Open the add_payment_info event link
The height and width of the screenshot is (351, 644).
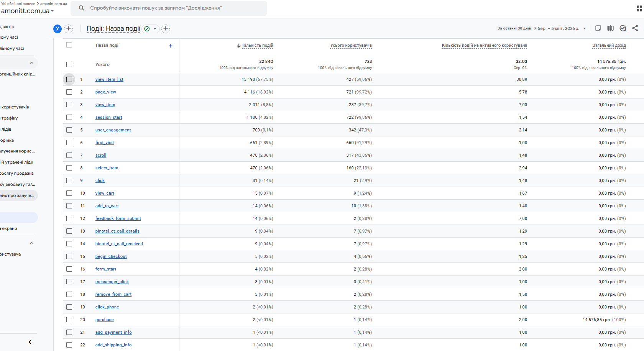(113, 332)
